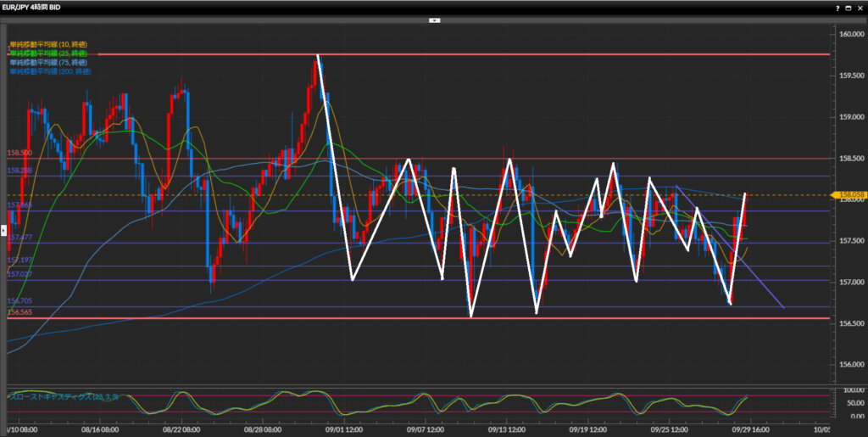Select the 158.500 horizontal line label
This screenshot has width=868, height=437.
19,154
